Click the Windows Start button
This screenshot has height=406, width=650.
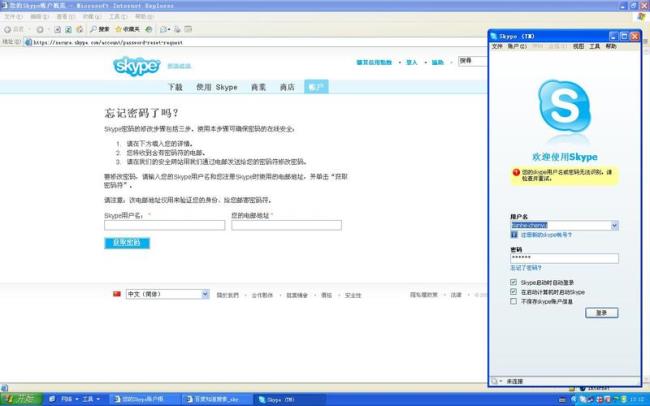(22, 399)
